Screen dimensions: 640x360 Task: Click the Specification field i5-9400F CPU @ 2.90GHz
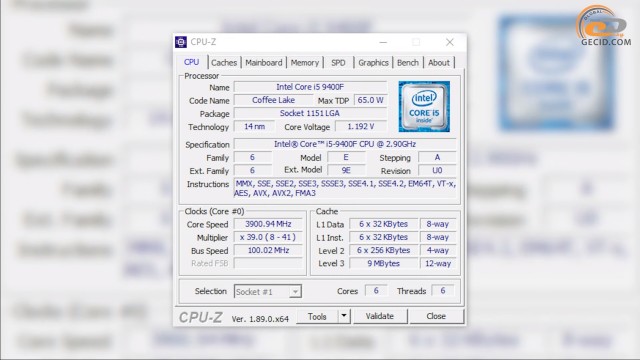click(x=345, y=144)
